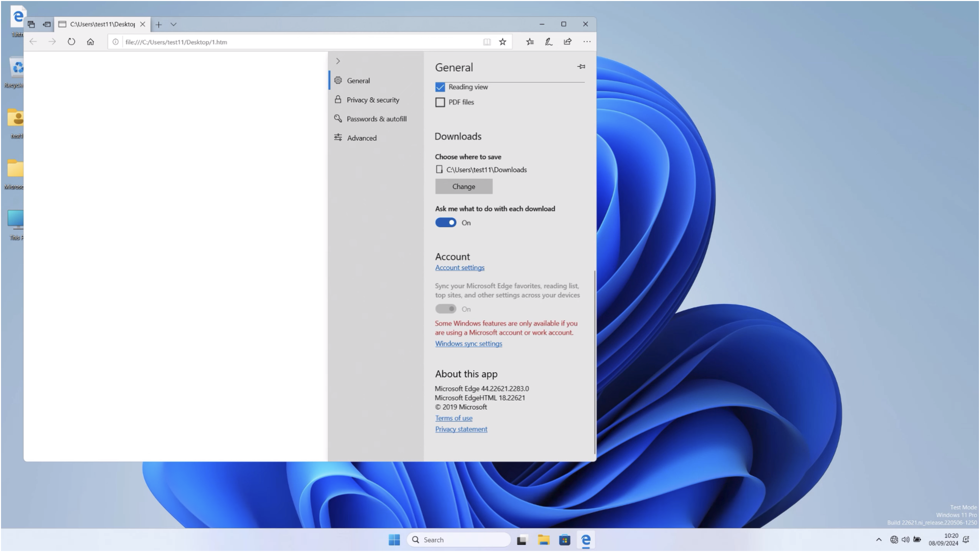Open clock showing 10:20
Image resolution: width=980 pixels, height=552 pixels.
coord(943,540)
